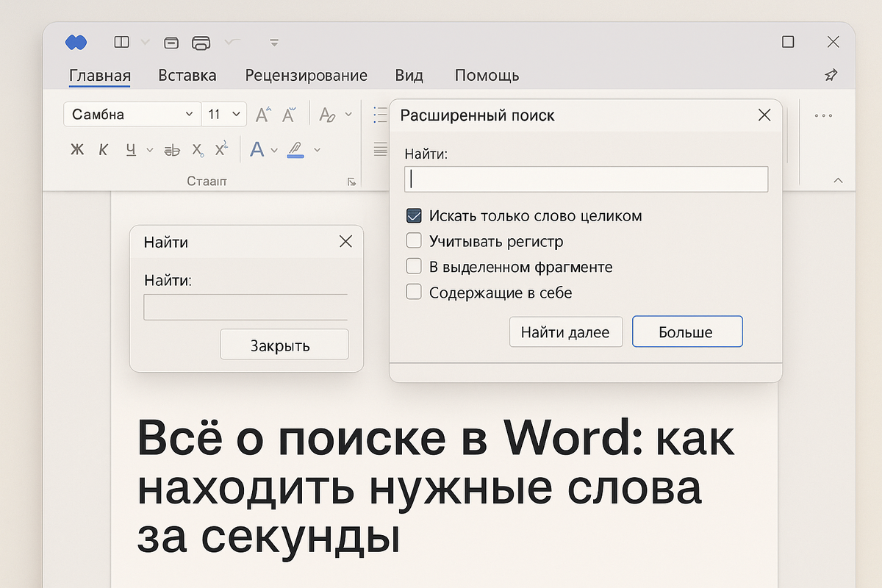882x588 pixels.
Task: Expand the arrow next to clear formatting
Action: (x=348, y=115)
